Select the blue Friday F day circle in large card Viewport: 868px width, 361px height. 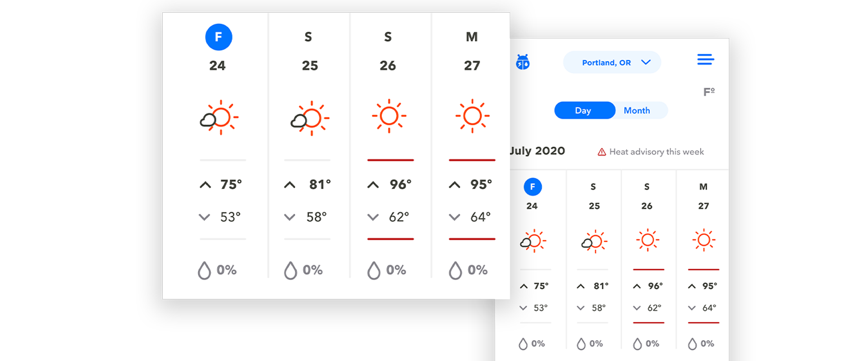coord(219,37)
